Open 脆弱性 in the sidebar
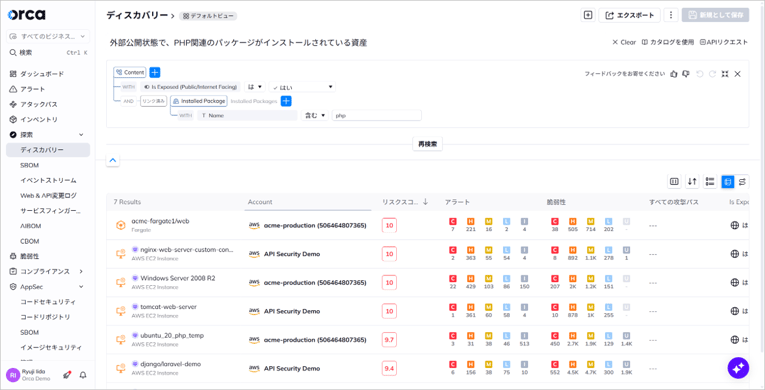 pyautogui.click(x=29, y=256)
